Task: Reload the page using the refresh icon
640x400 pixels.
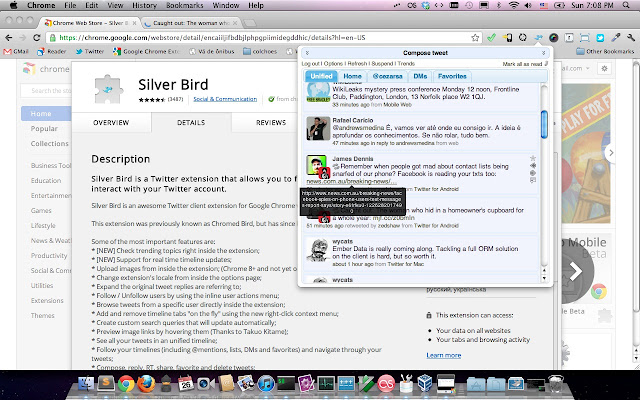Action: pyautogui.click(x=37, y=38)
